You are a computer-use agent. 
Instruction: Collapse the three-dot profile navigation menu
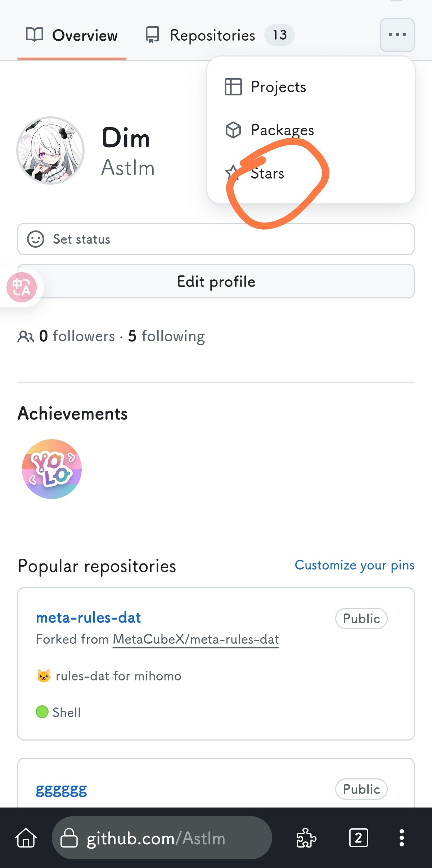(397, 35)
